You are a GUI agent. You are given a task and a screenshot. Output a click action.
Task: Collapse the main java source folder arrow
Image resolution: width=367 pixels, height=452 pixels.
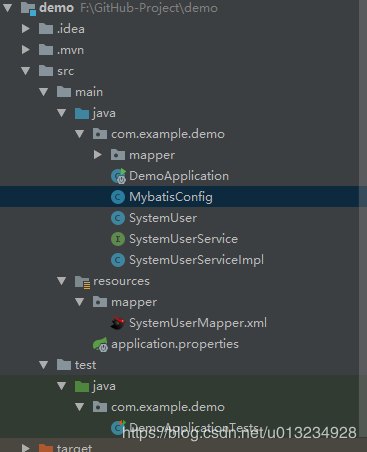coord(62,113)
